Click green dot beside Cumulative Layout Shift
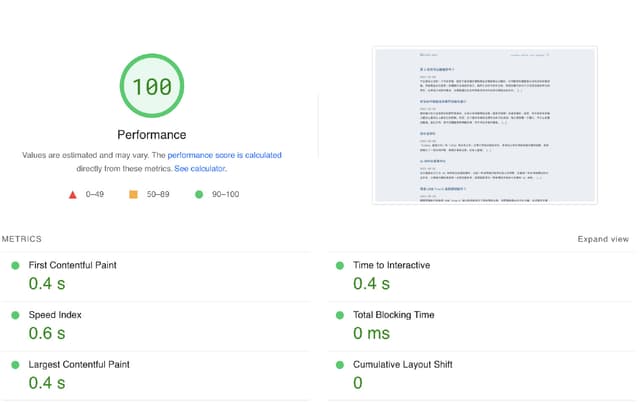Viewport: 640px width, 404px height. click(338, 365)
